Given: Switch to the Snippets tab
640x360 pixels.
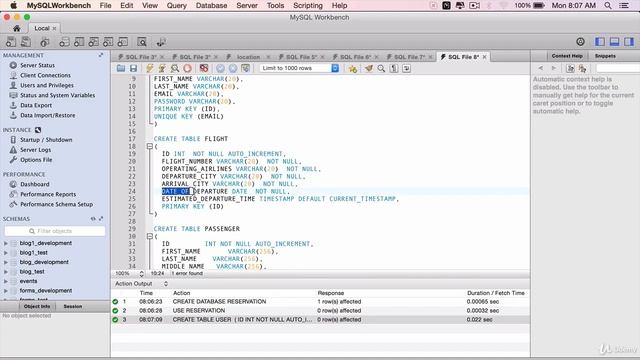Looking at the screenshot, I should pos(605,56).
